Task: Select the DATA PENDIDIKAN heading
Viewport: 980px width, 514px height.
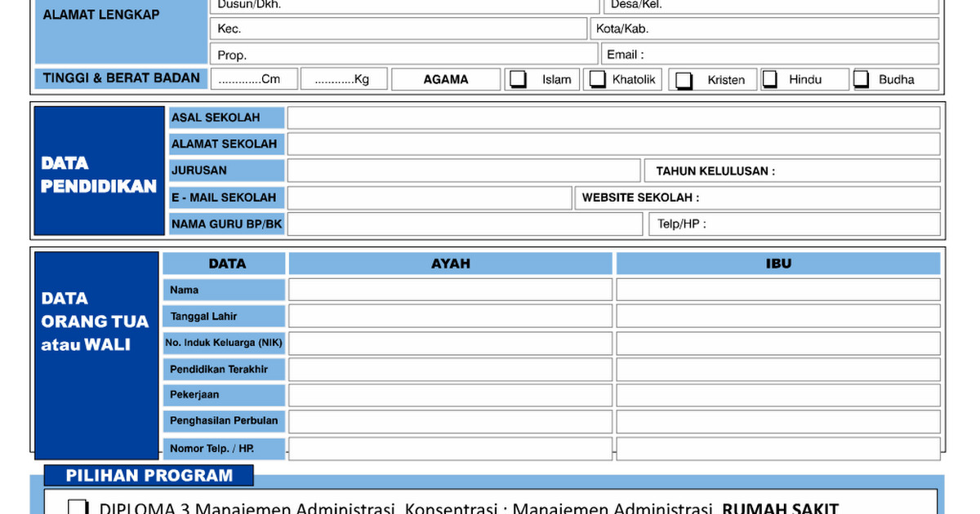Action: [x=99, y=175]
